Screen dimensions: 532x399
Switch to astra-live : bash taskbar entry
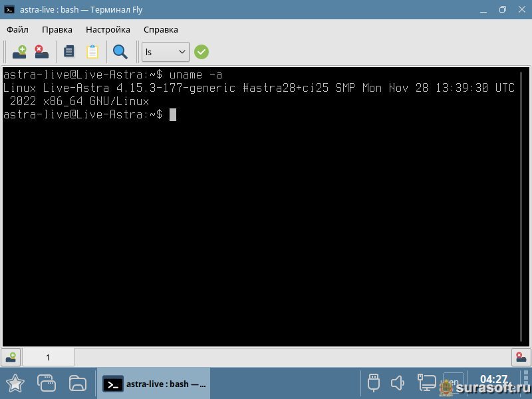[x=154, y=384]
